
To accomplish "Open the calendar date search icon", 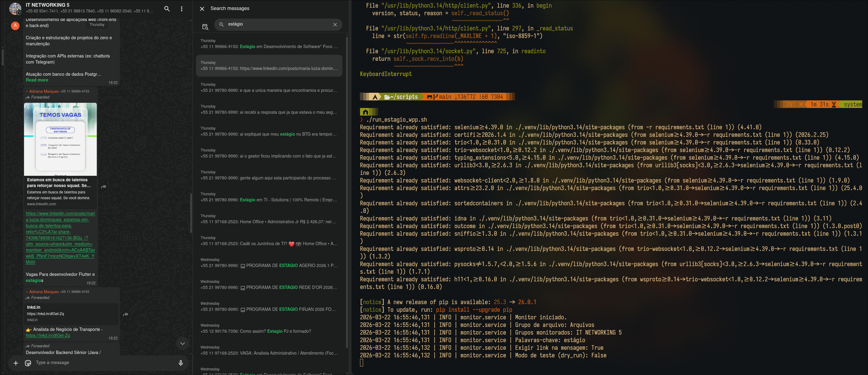I will pyautogui.click(x=205, y=27).
